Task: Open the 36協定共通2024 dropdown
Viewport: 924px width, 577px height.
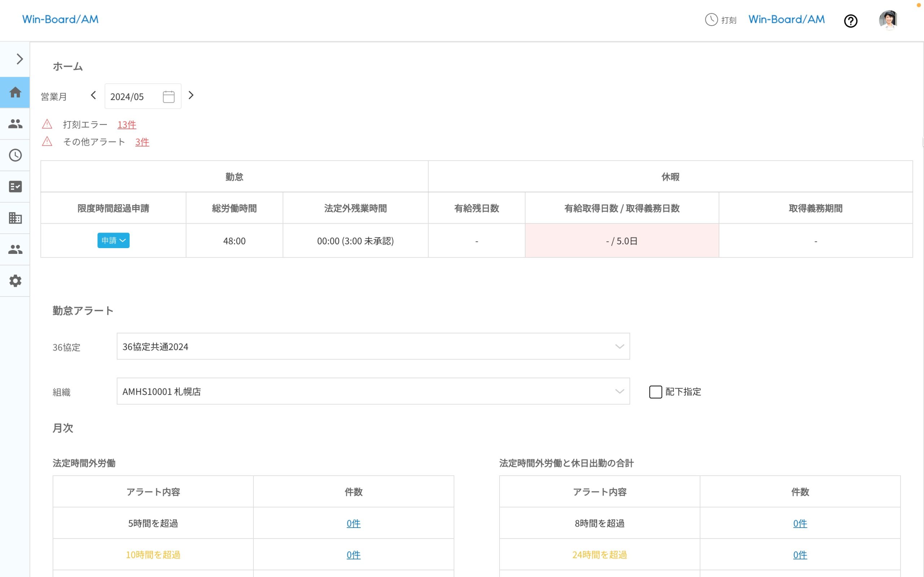Action: click(619, 347)
